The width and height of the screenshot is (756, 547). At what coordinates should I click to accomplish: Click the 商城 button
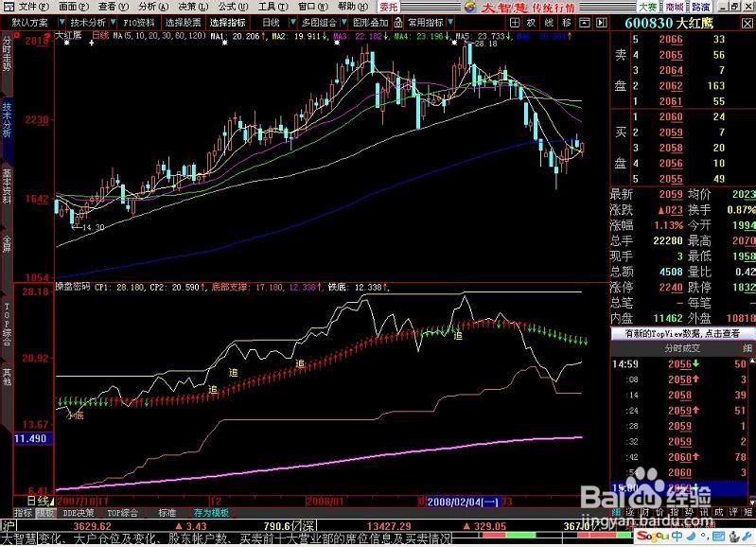click(x=674, y=7)
